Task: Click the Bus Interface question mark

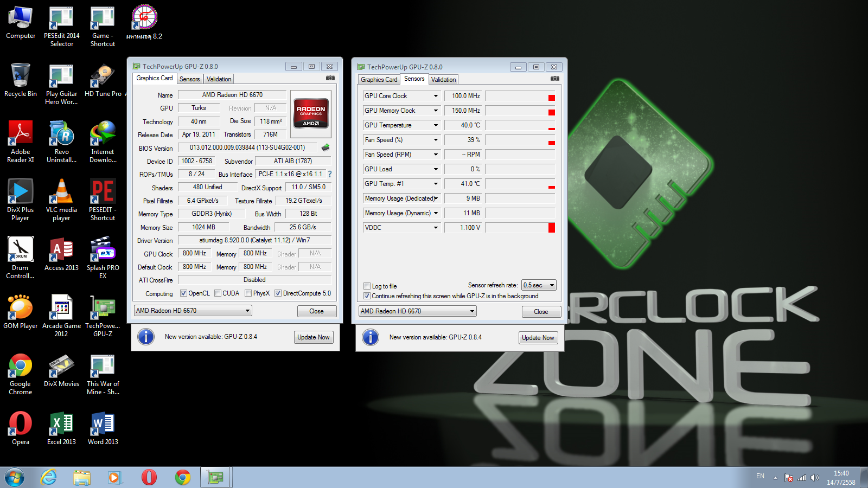Action: point(329,174)
